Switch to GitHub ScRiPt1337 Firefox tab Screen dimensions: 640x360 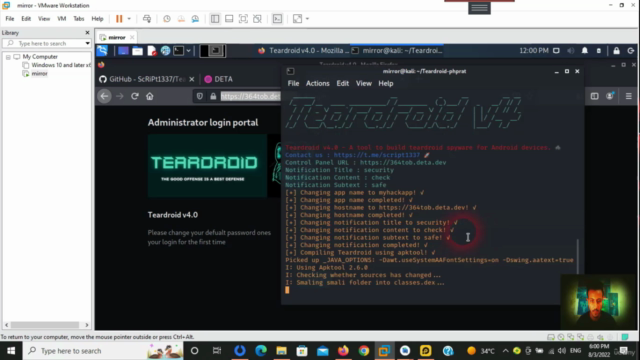coord(142,79)
